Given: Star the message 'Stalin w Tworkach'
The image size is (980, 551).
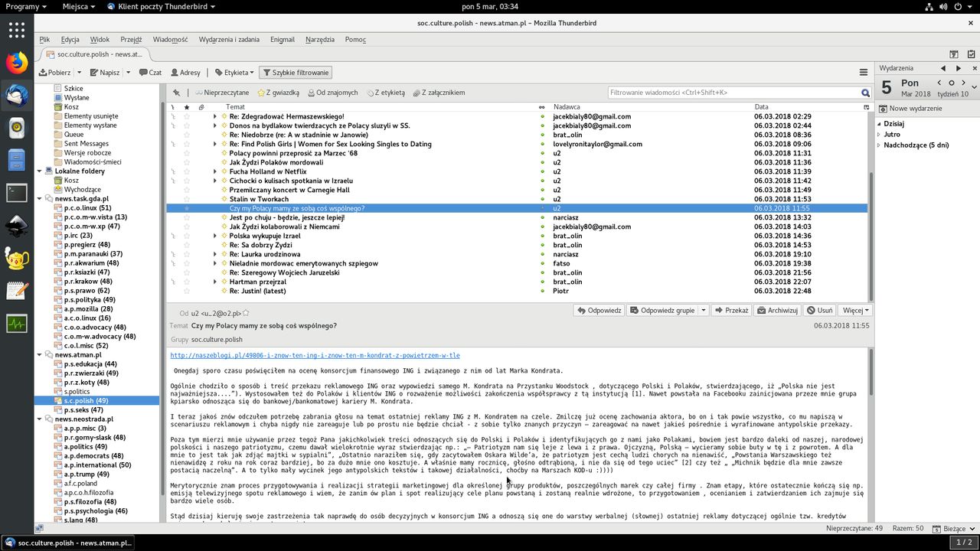Looking at the screenshot, I should pos(186,199).
